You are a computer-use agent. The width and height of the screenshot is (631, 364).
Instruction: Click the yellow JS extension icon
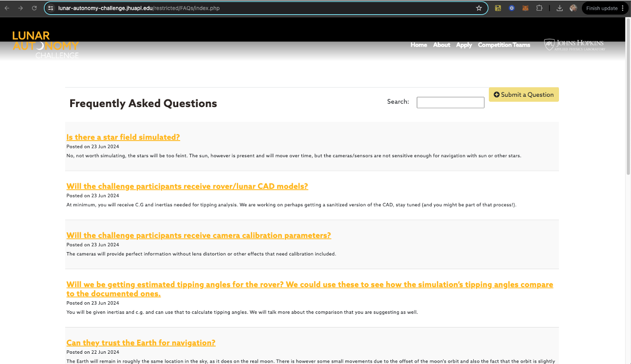498,8
